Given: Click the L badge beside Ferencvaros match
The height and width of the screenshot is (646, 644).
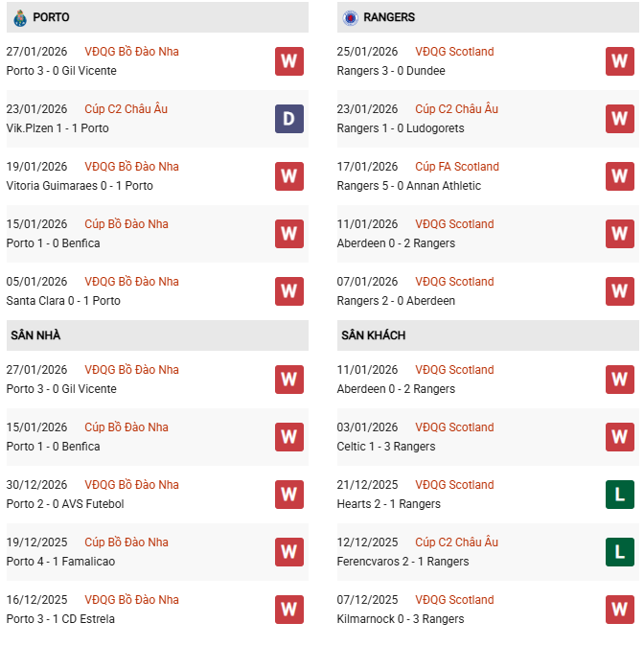Looking at the screenshot, I should [619, 552].
